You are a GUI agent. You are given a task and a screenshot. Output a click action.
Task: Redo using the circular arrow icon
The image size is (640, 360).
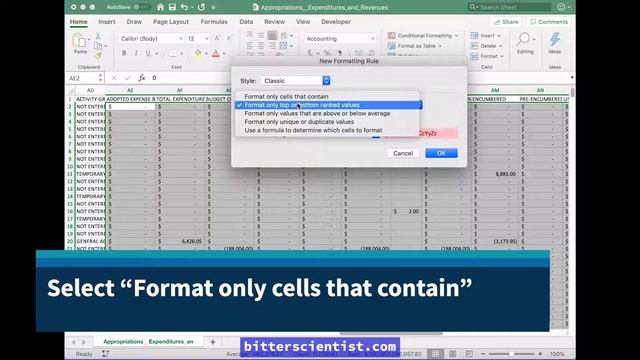[201, 7]
